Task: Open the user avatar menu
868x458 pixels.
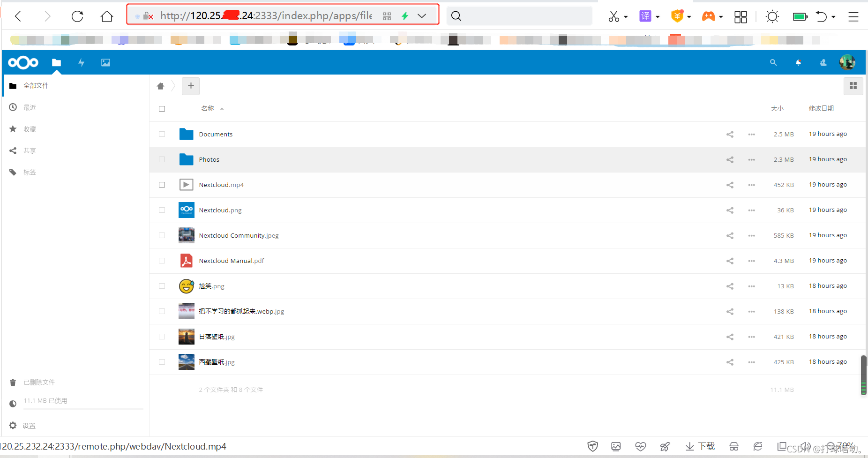Action: coord(847,62)
